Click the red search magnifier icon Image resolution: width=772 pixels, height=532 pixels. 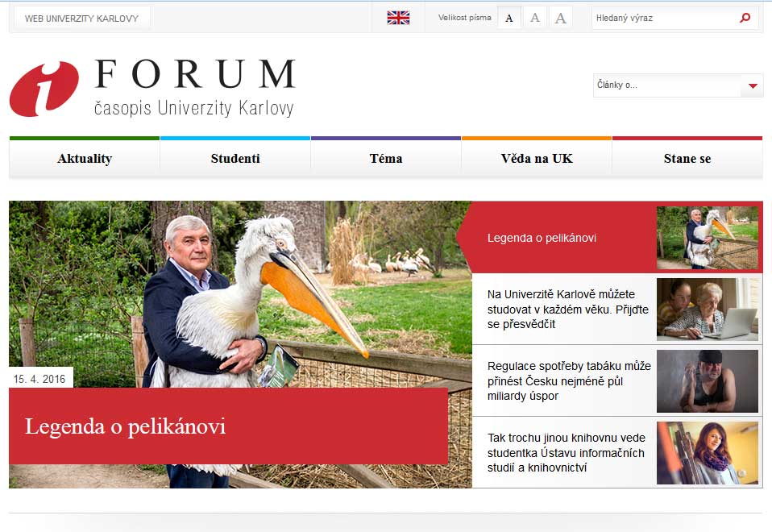(x=745, y=18)
